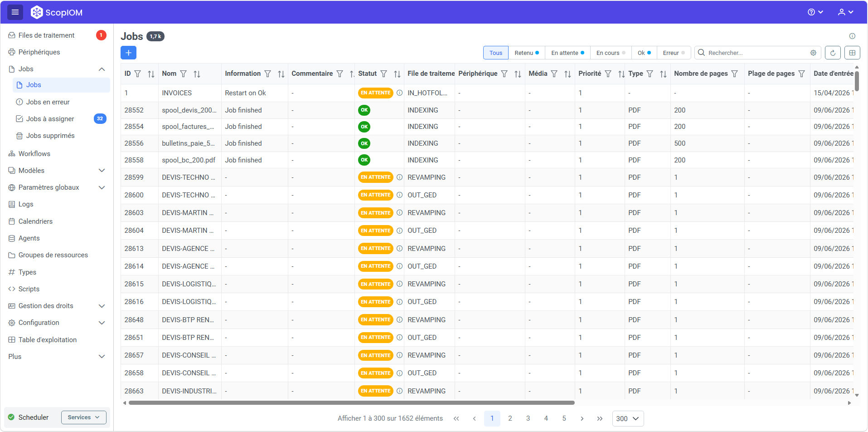The image size is (868, 432).
Task: Toggle the hamburger menu button
Action: (x=15, y=12)
